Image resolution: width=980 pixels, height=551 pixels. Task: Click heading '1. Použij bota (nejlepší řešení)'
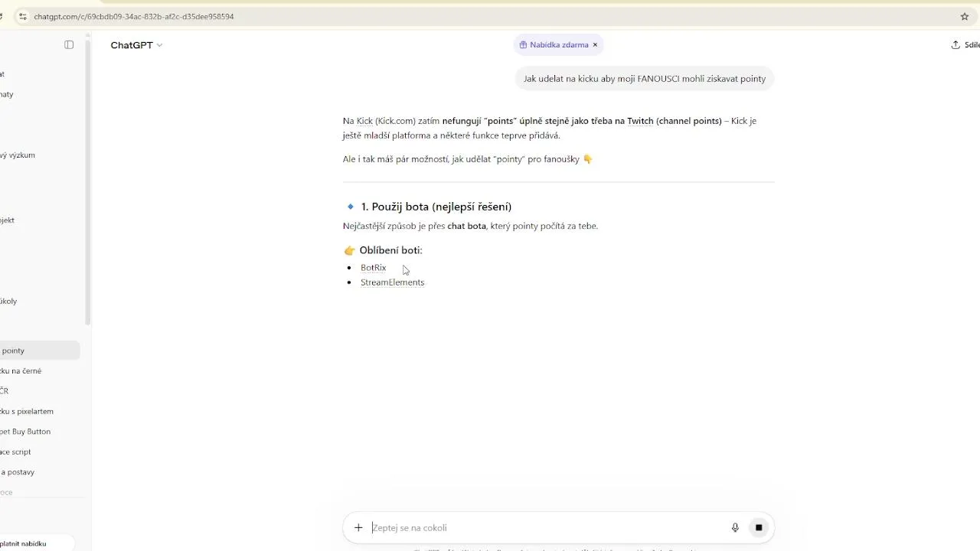coord(436,207)
